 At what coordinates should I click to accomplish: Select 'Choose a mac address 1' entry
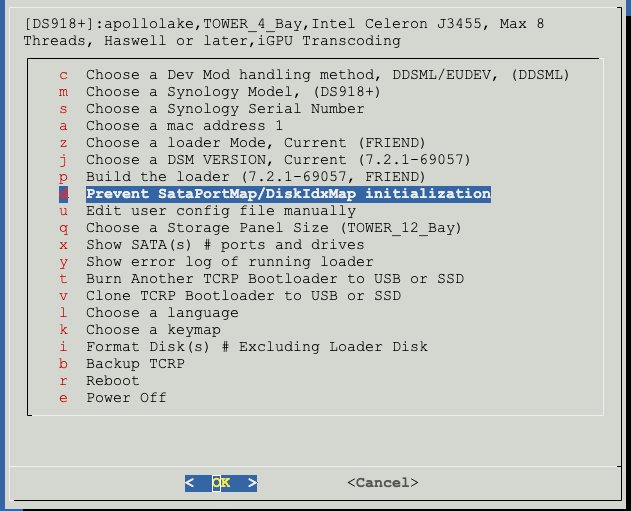(x=184, y=126)
